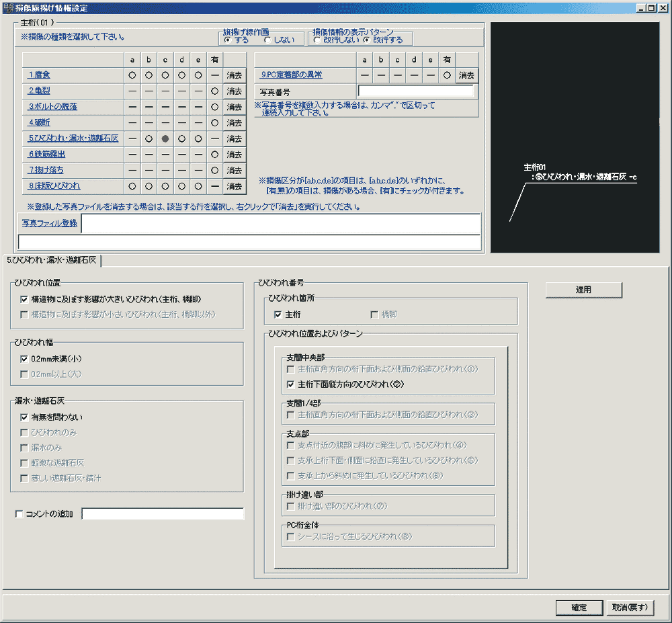Select grade 'c' for 1.腐食
The width and height of the screenshot is (672, 623).
coord(165,75)
